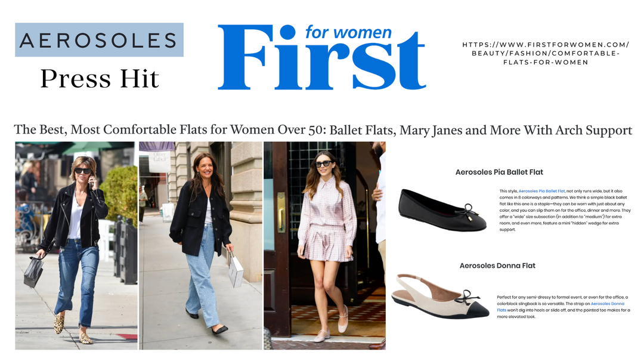Click the black Pia ballet flat image
644x358 pixels.
[x=442, y=211]
